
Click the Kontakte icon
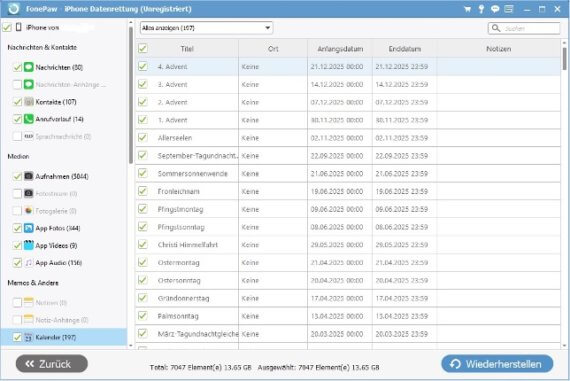29,102
